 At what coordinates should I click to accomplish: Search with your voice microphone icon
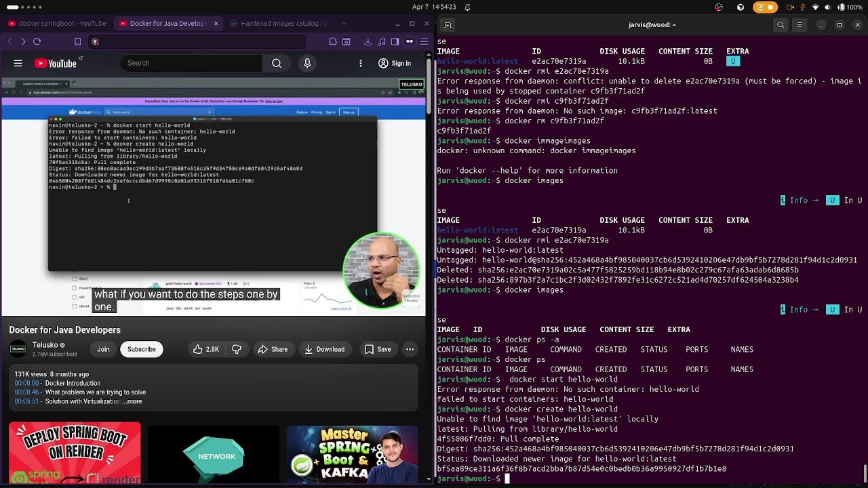coord(307,63)
